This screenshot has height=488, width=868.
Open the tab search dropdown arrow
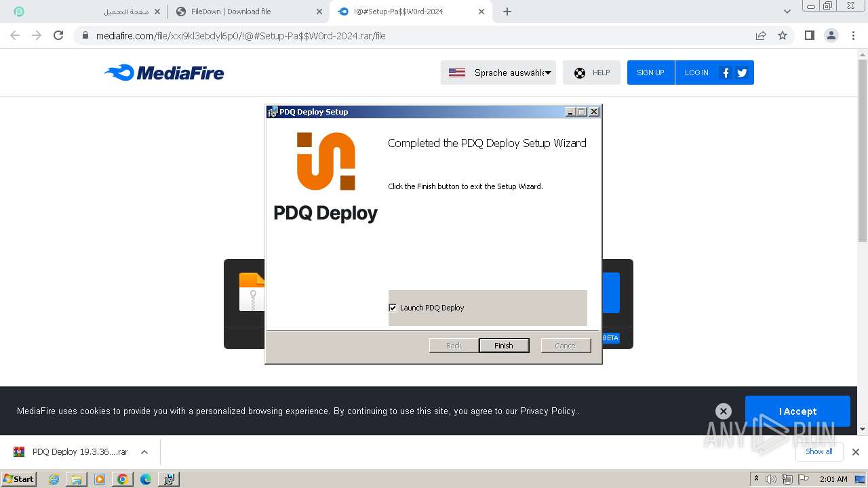click(787, 12)
